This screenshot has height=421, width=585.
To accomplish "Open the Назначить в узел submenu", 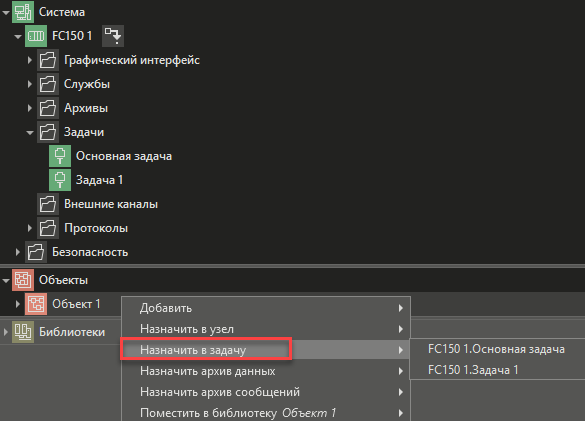I will 266,329.
